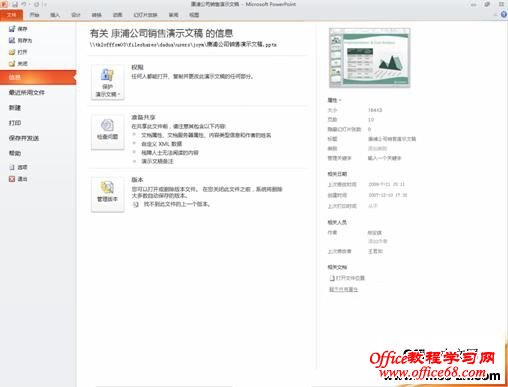Open the Protect Presentation dropdown arrow
The width and height of the screenshot is (508, 387).
119,94
